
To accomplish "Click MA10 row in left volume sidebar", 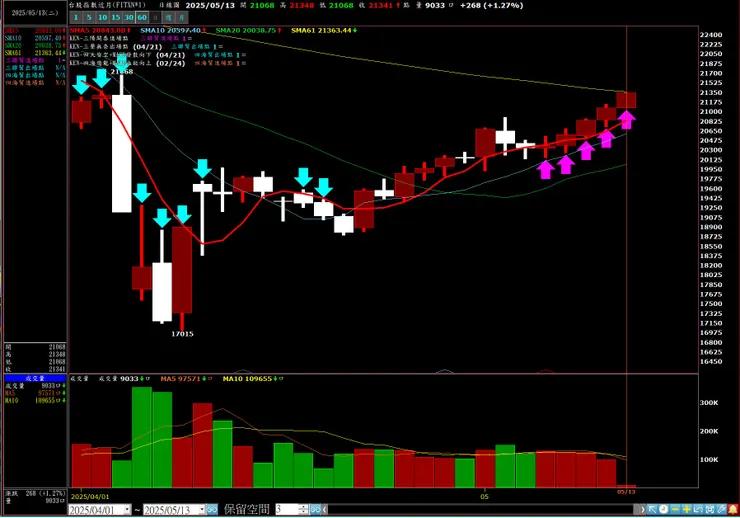I will pos(35,401).
